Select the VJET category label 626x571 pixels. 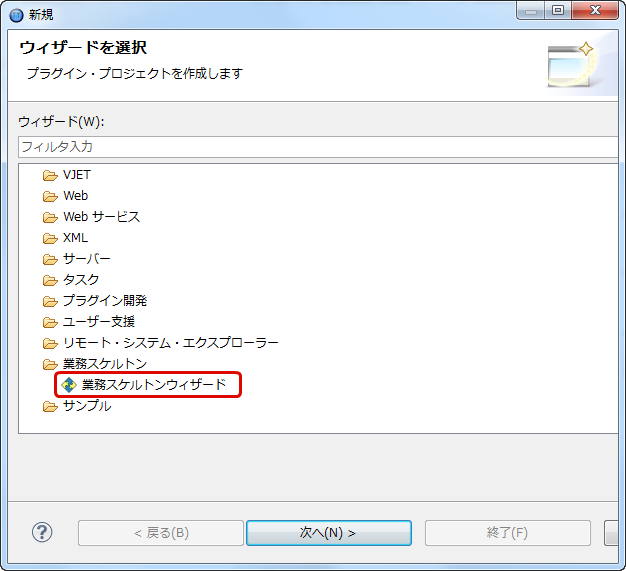(77, 175)
